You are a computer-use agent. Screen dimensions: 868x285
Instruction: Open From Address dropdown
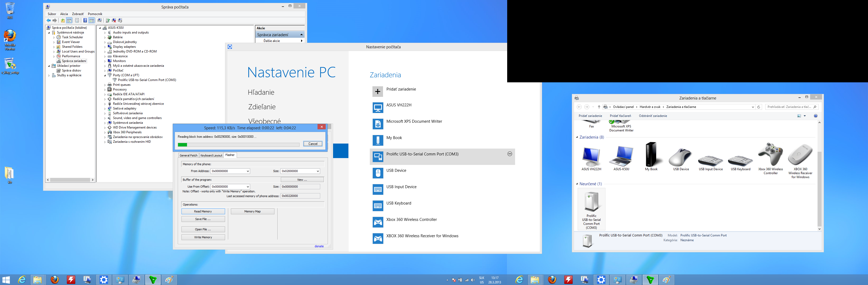click(248, 171)
